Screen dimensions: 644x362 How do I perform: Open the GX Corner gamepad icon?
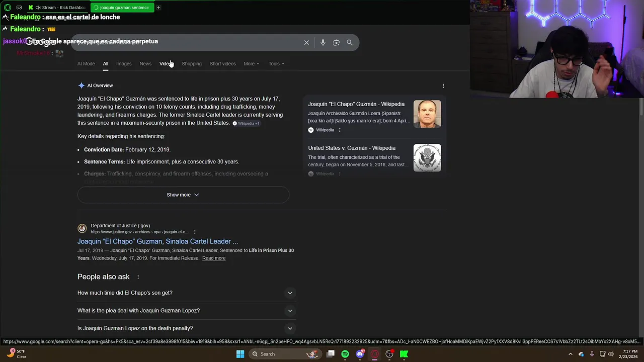(19, 8)
